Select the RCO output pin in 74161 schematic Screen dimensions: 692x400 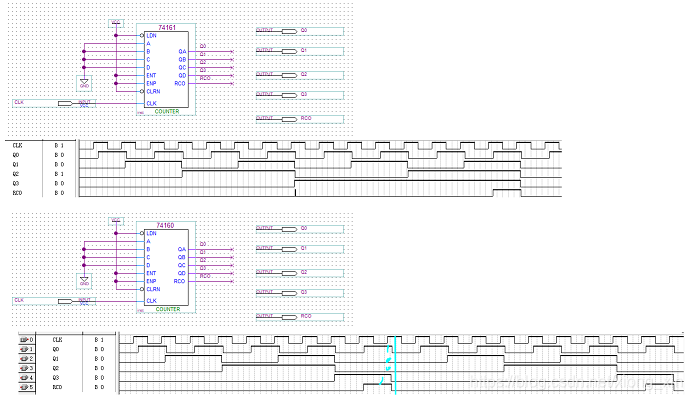coord(289,119)
